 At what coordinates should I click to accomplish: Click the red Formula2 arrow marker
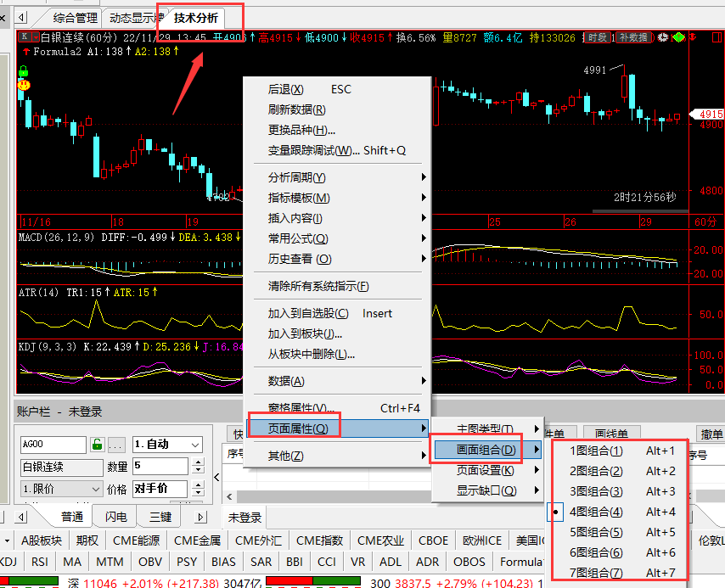[26, 51]
